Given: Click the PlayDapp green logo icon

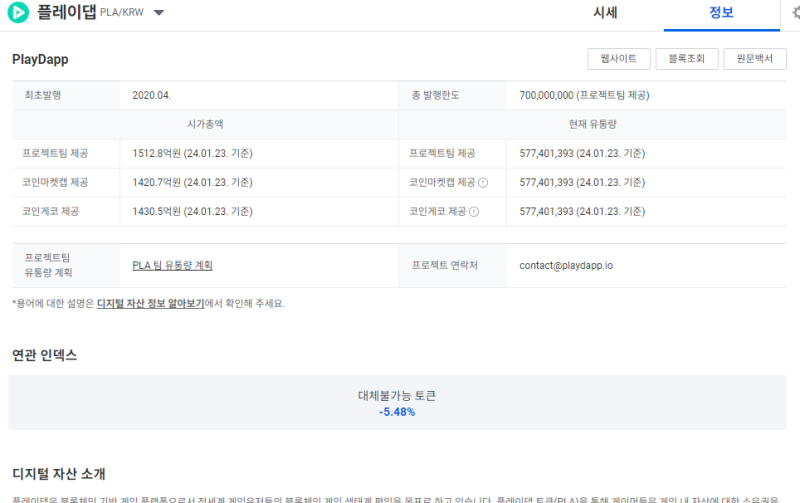Looking at the screenshot, I should point(18,12).
